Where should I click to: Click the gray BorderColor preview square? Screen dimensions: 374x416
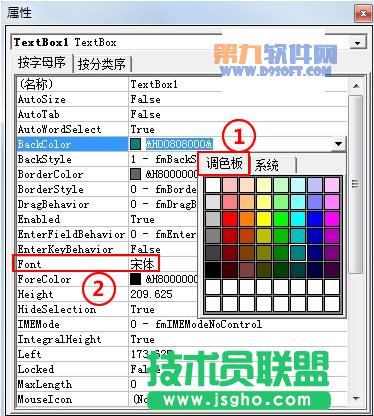[135, 174]
